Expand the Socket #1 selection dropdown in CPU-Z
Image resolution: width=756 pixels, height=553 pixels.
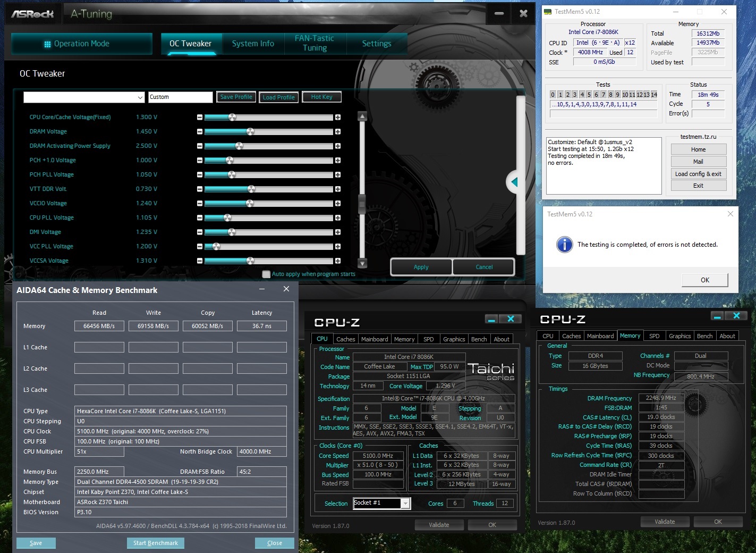(x=405, y=503)
